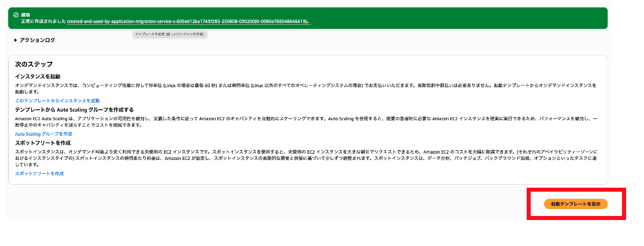
Task: Click テンプレートから Auto Scaling グループを作成する heading
Action: 75,110
